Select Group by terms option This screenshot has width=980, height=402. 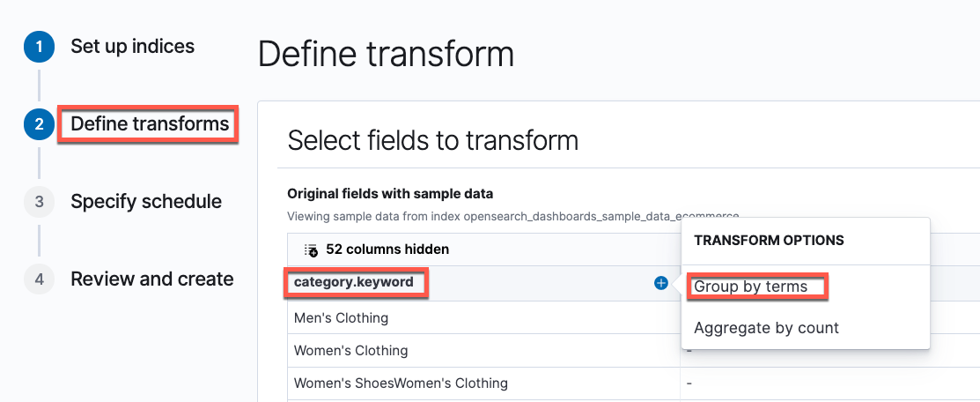coord(750,287)
